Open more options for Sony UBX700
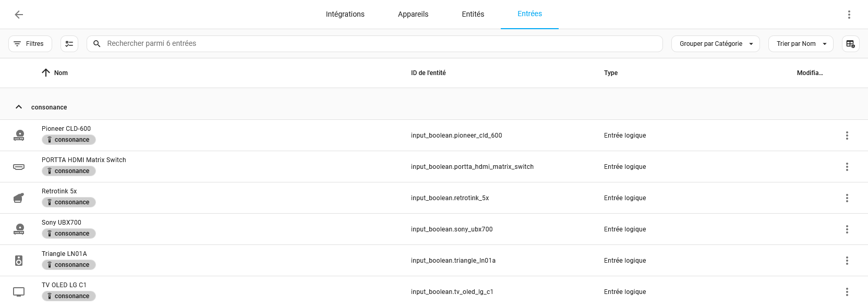This screenshot has height=307, width=868. pos(847,229)
